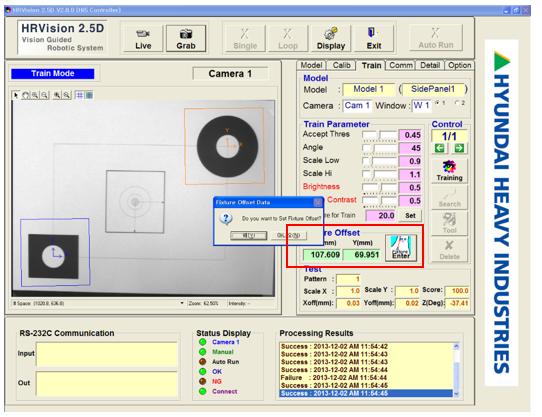
Task: Select window radio option 2
Action: coord(457,103)
